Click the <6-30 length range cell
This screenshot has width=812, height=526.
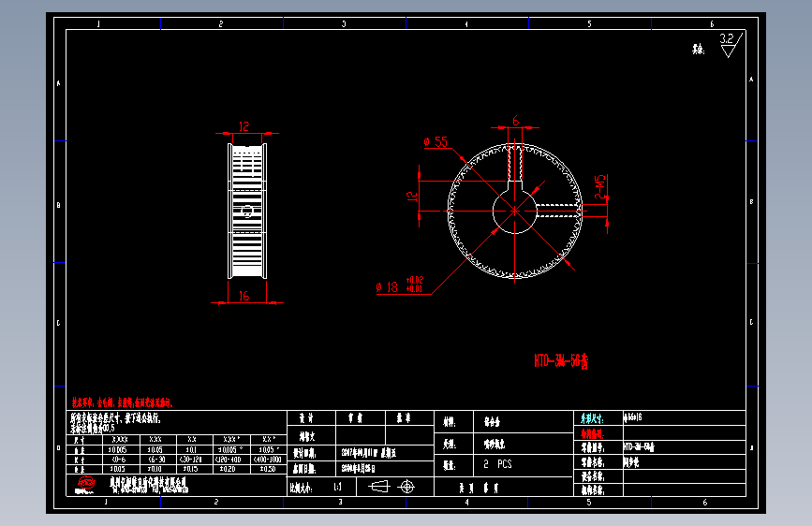tap(156, 460)
